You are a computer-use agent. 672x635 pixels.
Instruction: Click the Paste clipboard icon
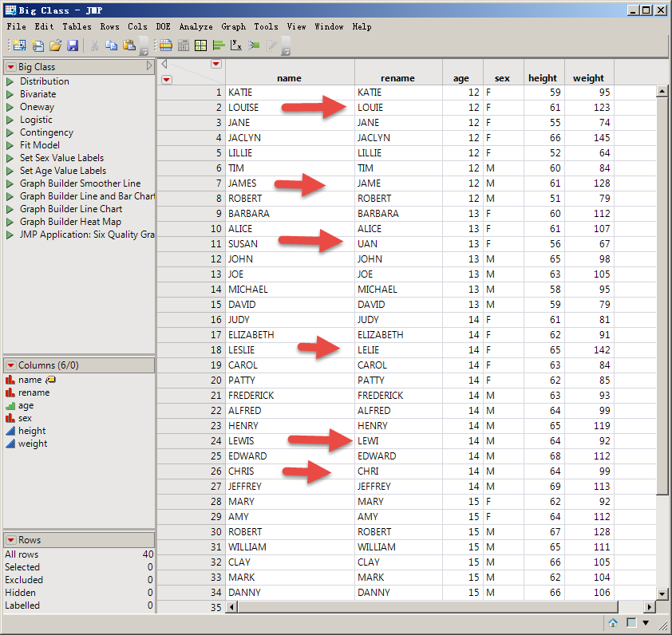(x=128, y=45)
